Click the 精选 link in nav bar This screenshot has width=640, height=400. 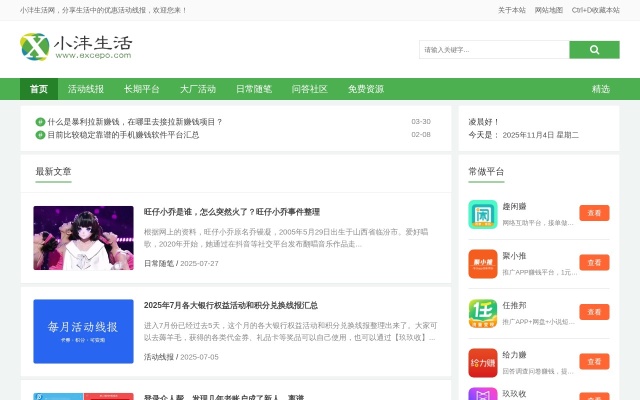point(600,89)
